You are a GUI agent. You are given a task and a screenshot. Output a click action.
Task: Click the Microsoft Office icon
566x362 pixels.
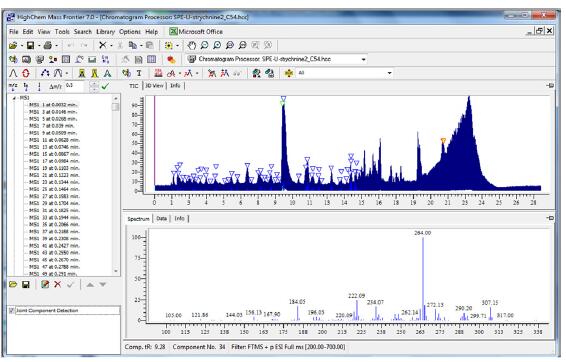[x=173, y=32]
